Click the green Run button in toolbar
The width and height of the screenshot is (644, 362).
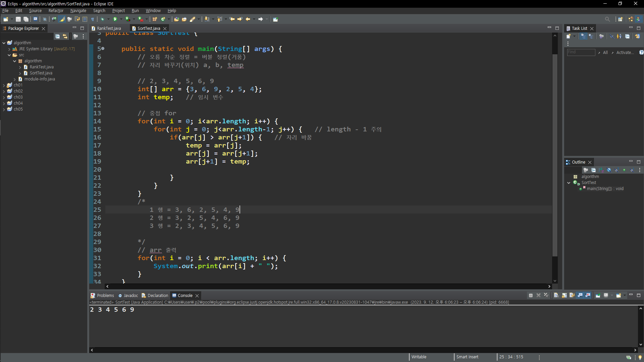[115, 19]
